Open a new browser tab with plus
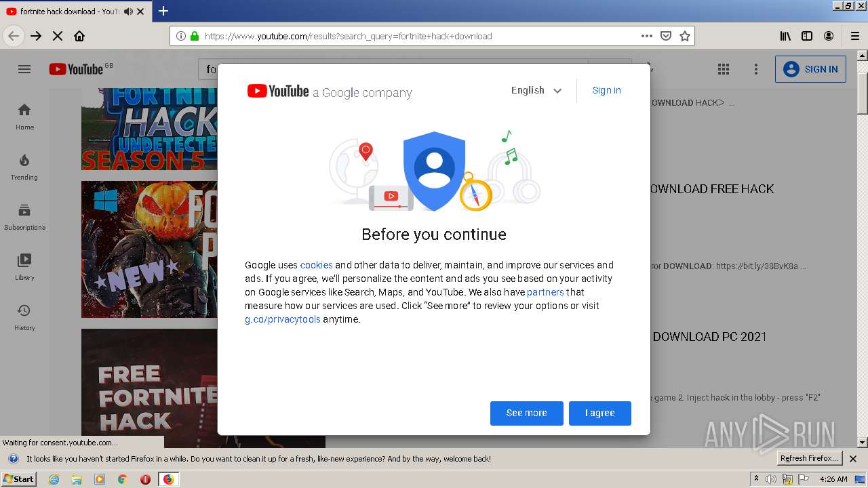This screenshot has width=868, height=488. click(163, 11)
